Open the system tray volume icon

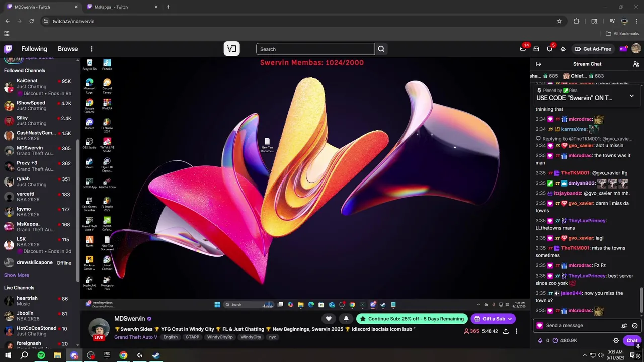600,355
